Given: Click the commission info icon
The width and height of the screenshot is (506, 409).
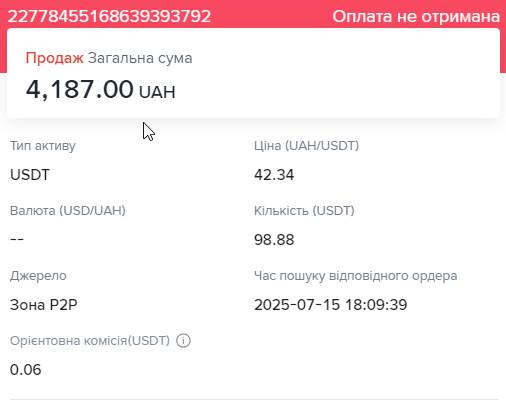Looking at the screenshot, I should [183, 341].
